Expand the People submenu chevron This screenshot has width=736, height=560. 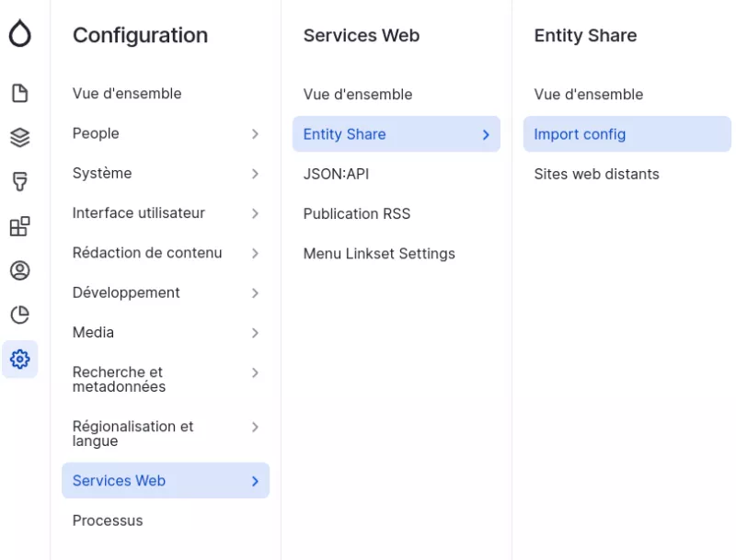point(255,134)
